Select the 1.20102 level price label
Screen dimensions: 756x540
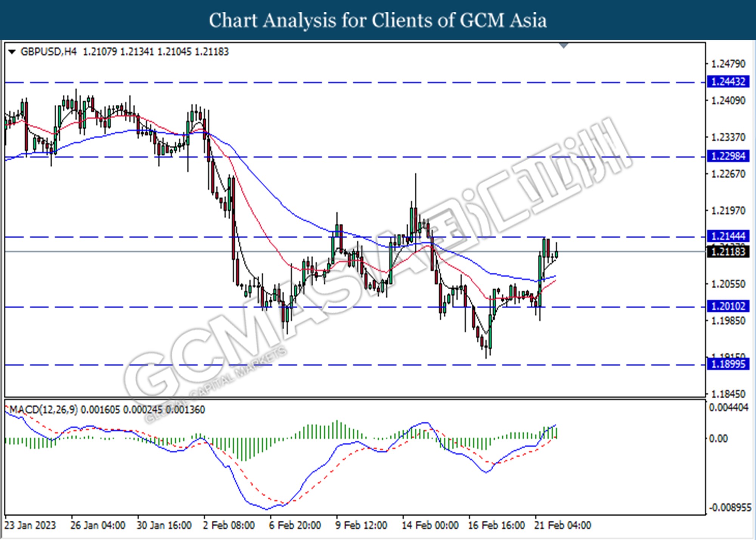[x=728, y=306]
